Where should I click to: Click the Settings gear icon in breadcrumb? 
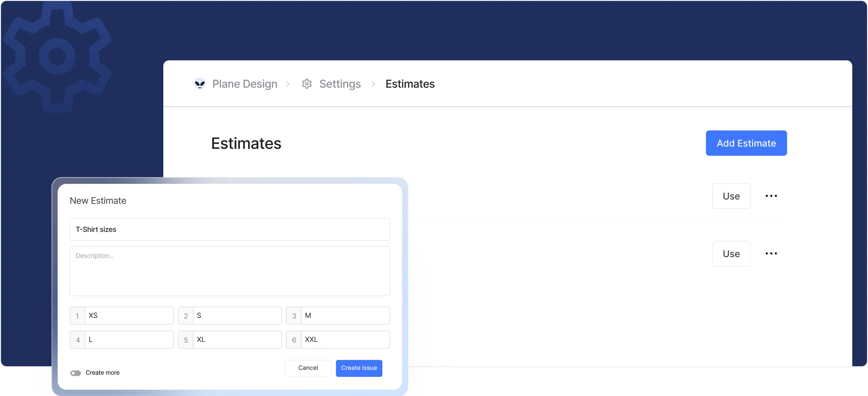[306, 83]
